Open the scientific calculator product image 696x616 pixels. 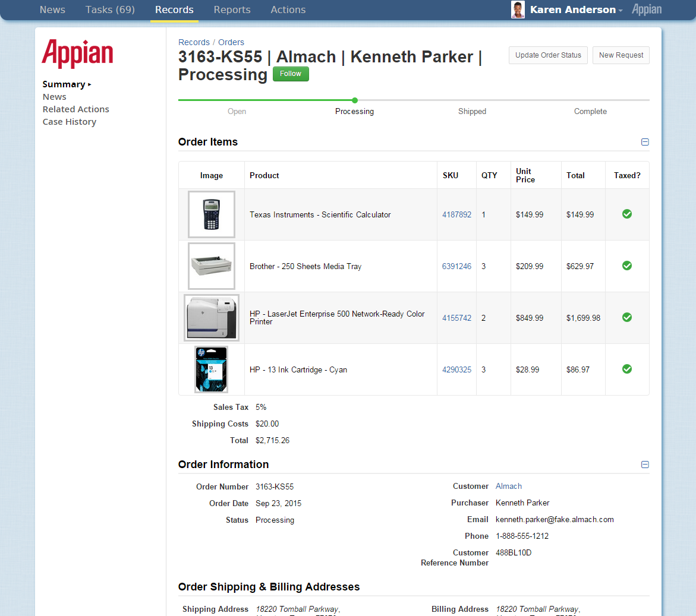pos(211,214)
